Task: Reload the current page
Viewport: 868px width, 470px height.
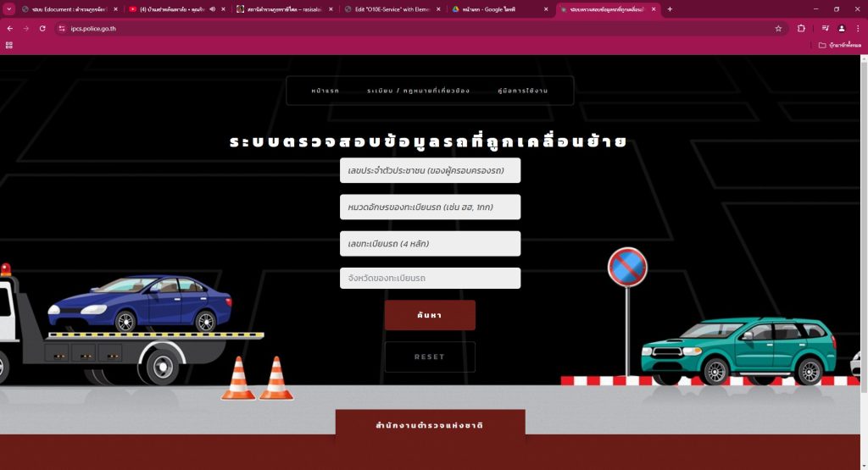Action: point(42,28)
